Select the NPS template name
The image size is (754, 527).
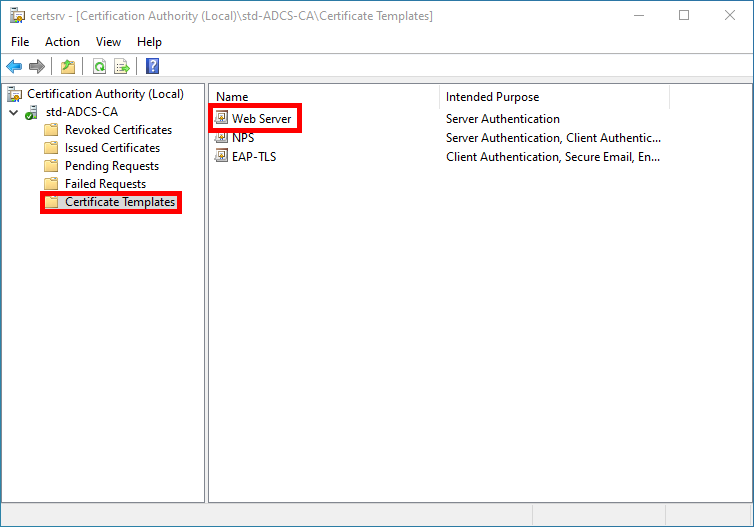pos(243,138)
